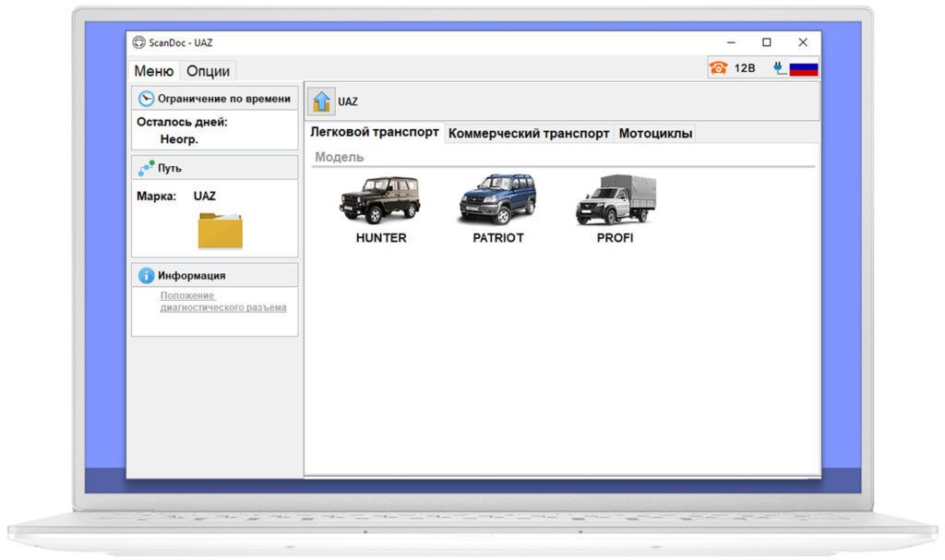Screen dimensions: 945x560
Task: Open the Меню tab
Action: coord(153,71)
